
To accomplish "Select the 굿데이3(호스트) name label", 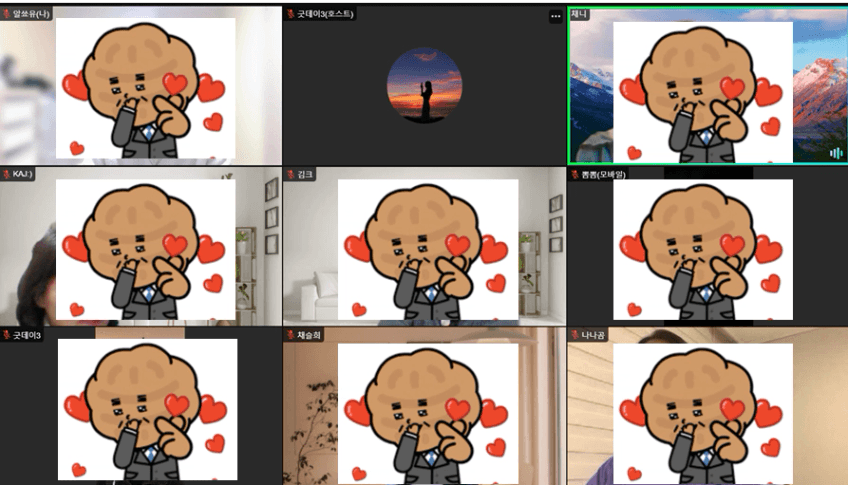I will [325, 14].
